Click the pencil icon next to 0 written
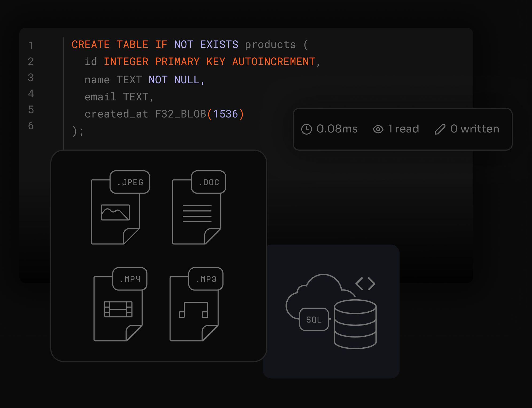The width and height of the screenshot is (532, 408). click(440, 129)
